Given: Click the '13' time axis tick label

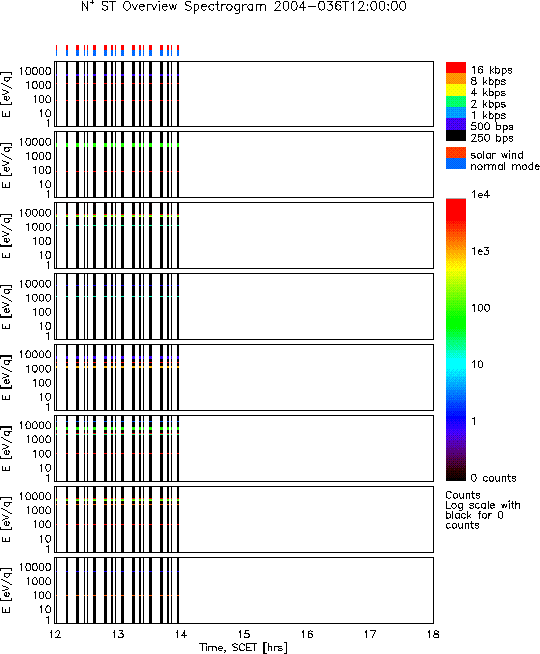Looking at the screenshot, I should 118,634.
